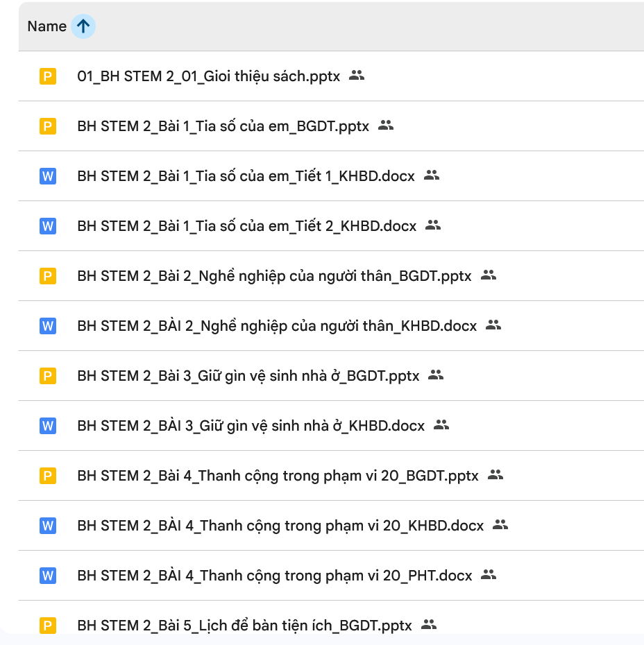The width and height of the screenshot is (644, 645).
Task: Select 01_BH STEM 2_01_Gioi thiệu sách.pptx file
Action: point(208,76)
